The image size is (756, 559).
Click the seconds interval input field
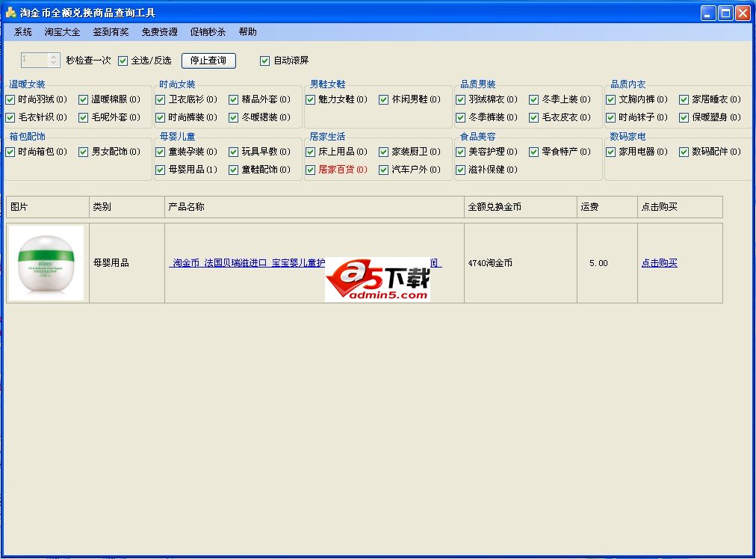pos(34,61)
